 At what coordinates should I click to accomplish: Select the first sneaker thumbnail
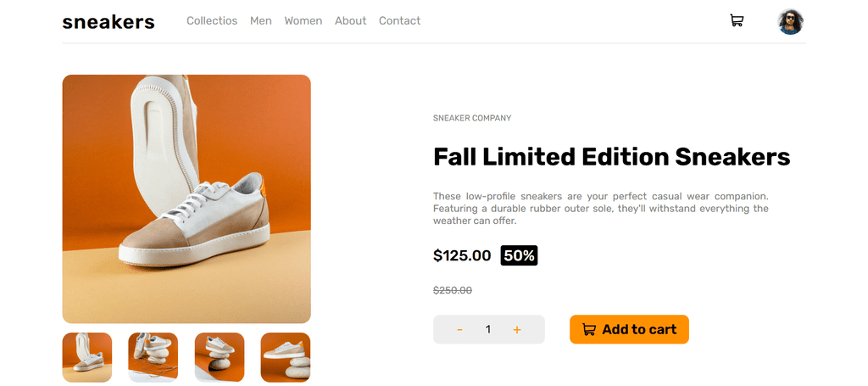point(87,357)
